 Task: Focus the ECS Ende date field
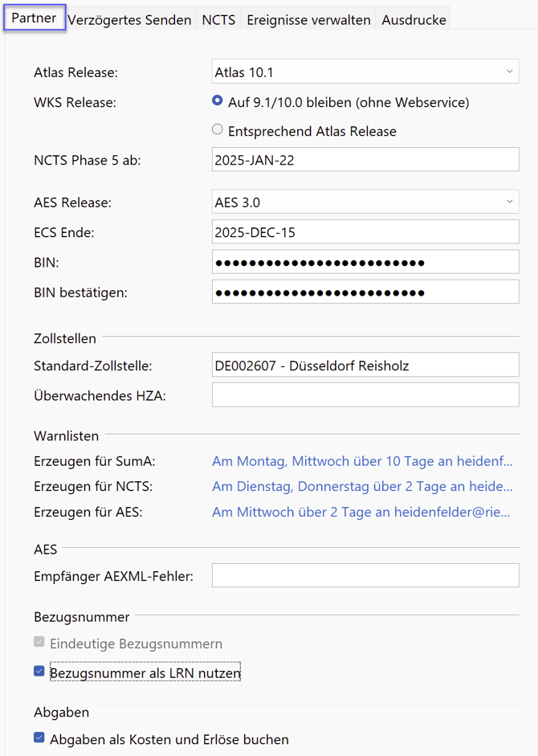[365, 232]
